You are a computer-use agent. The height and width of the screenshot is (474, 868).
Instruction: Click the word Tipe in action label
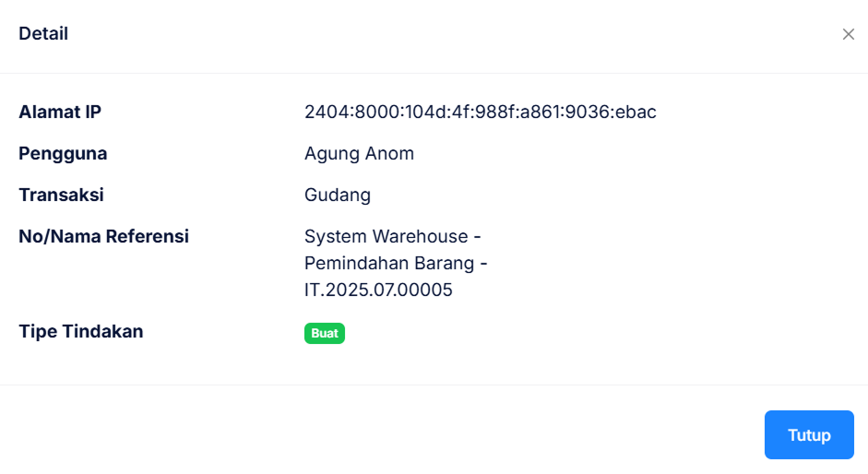pyautogui.click(x=37, y=332)
